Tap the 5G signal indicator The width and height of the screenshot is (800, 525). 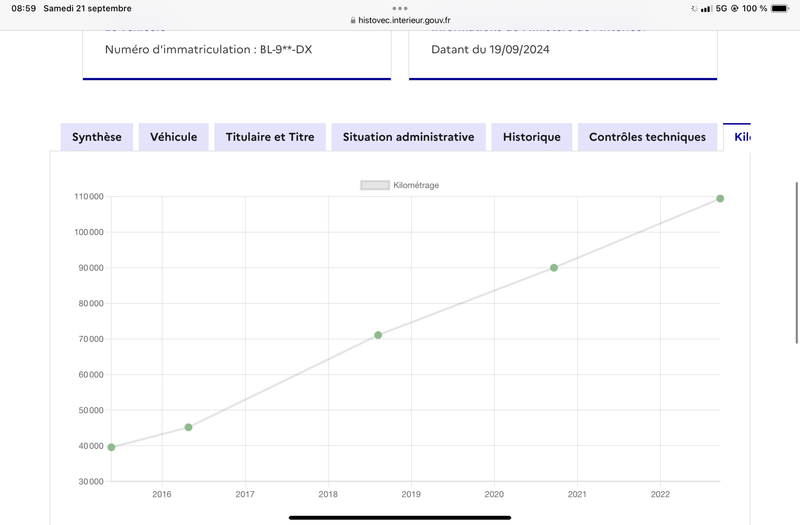tap(721, 8)
